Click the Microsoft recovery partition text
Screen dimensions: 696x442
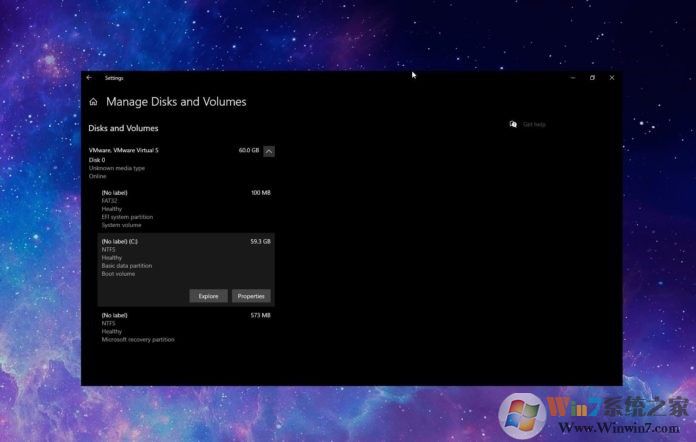coord(138,339)
